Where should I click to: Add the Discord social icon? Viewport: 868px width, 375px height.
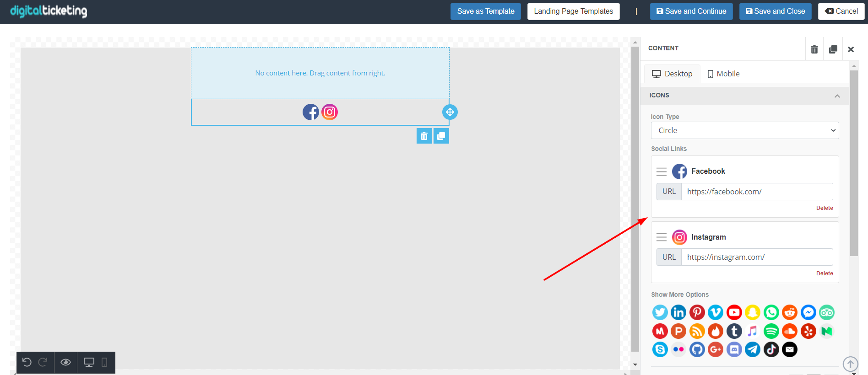734,349
